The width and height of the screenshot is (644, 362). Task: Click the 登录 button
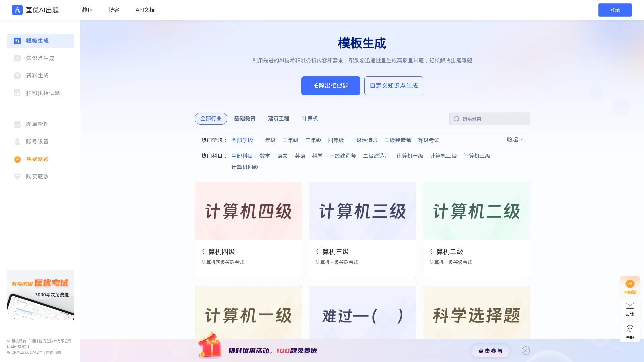[x=615, y=10]
